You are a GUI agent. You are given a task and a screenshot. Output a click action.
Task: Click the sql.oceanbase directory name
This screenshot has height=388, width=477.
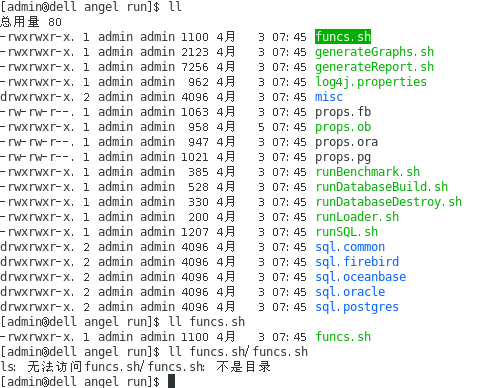click(361, 277)
